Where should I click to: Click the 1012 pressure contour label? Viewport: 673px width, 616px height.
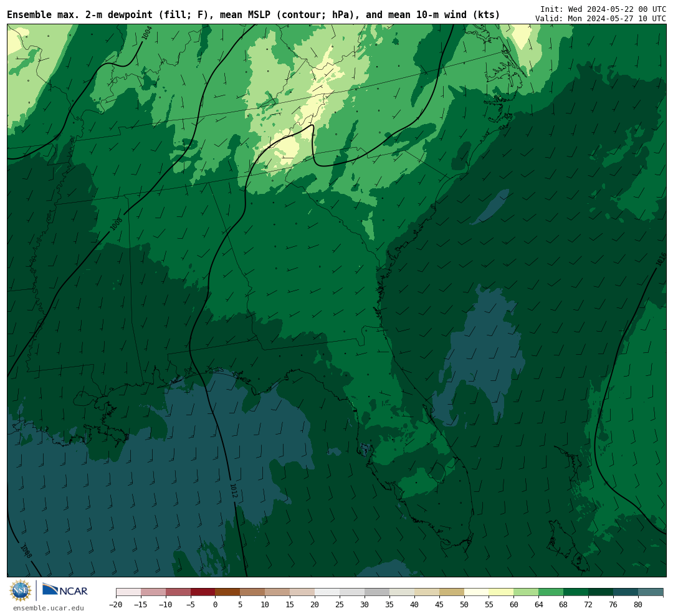point(234,491)
